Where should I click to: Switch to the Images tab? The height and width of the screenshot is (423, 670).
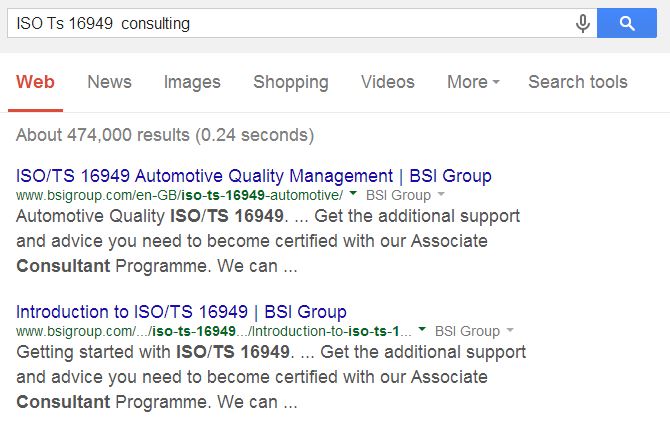pyautogui.click(x=192, y=82)
